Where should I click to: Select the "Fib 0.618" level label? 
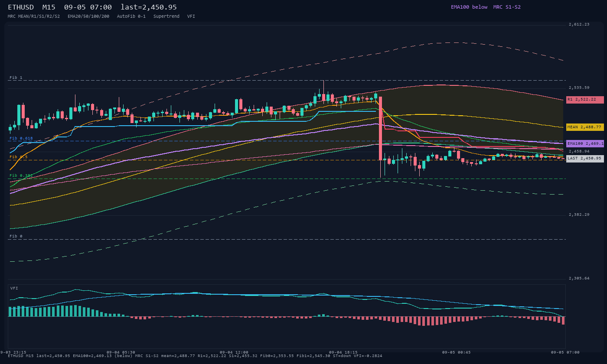pyautogui.click(x=21, y=138)
